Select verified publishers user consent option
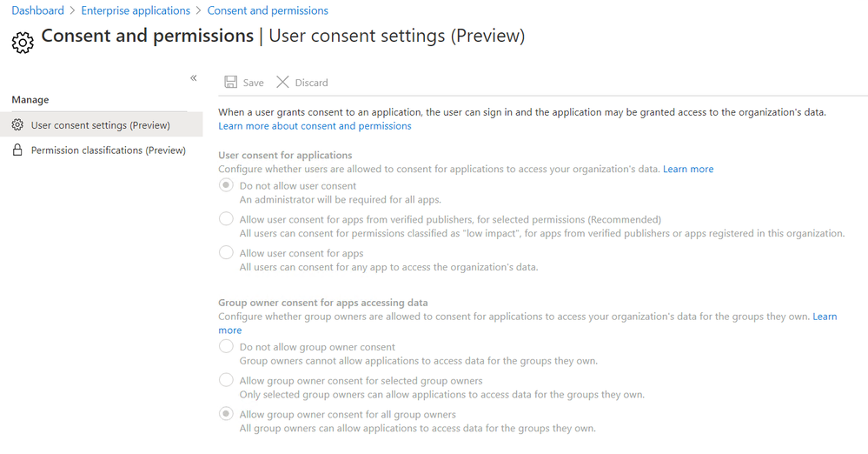Viewport: 868px width, 454px height. pyautogui.click(x=226, y=219)
